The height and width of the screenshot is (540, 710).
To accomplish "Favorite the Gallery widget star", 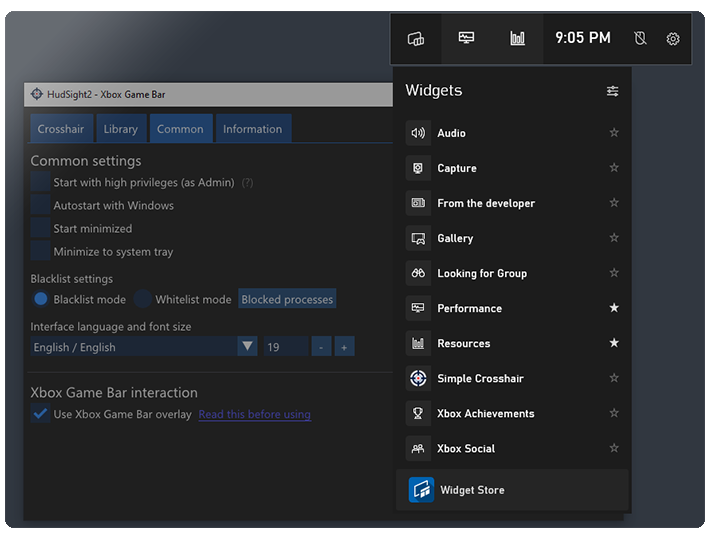I will 614,238.
